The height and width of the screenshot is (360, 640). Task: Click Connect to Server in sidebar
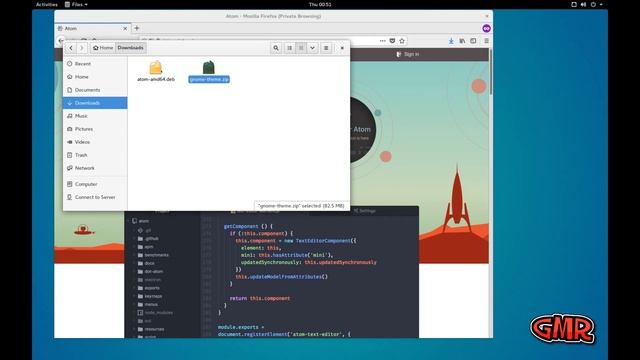[95, 197]
